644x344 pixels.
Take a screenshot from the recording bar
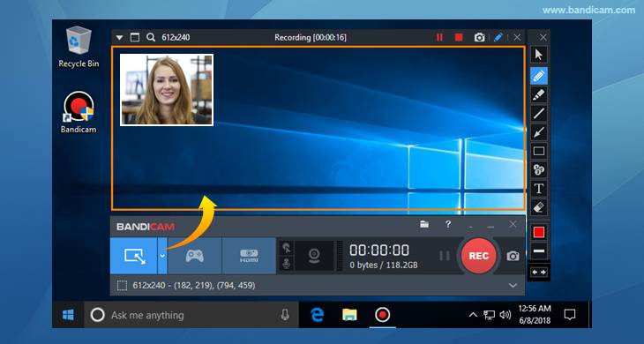(479, 37)
